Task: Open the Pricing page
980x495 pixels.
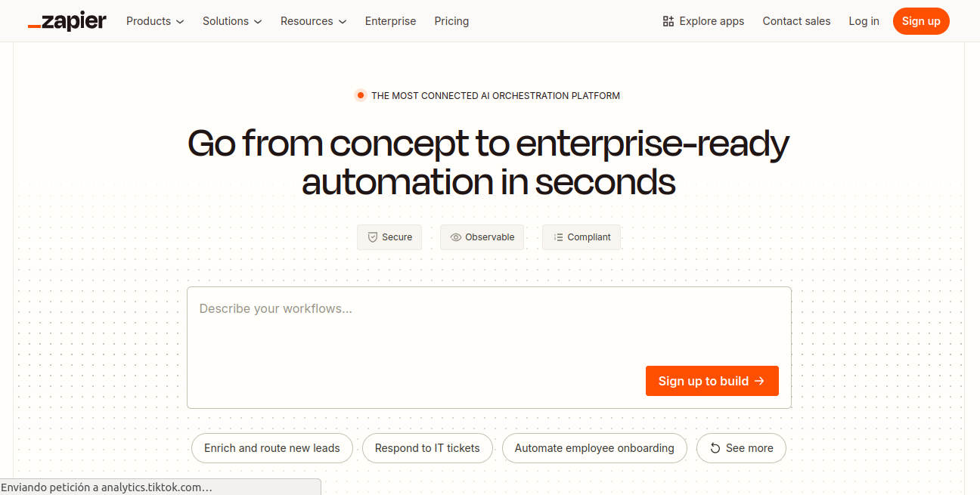Action: (451, 21)
